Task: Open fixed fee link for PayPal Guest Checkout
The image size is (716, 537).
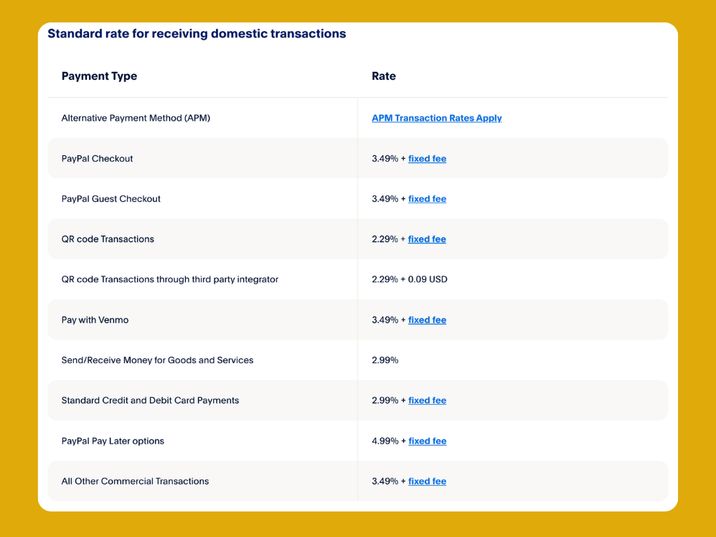Action: (427, 199)
